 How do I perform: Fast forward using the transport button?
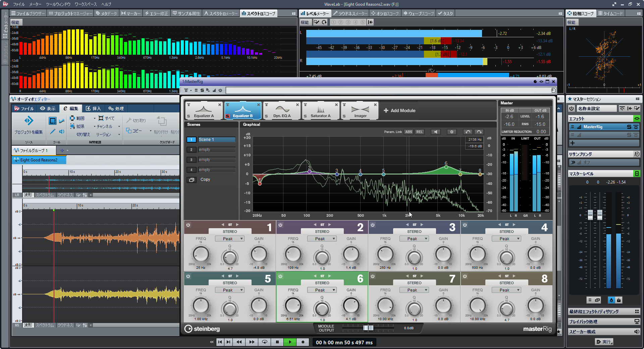pyautogui.click(x=252, y=342)
